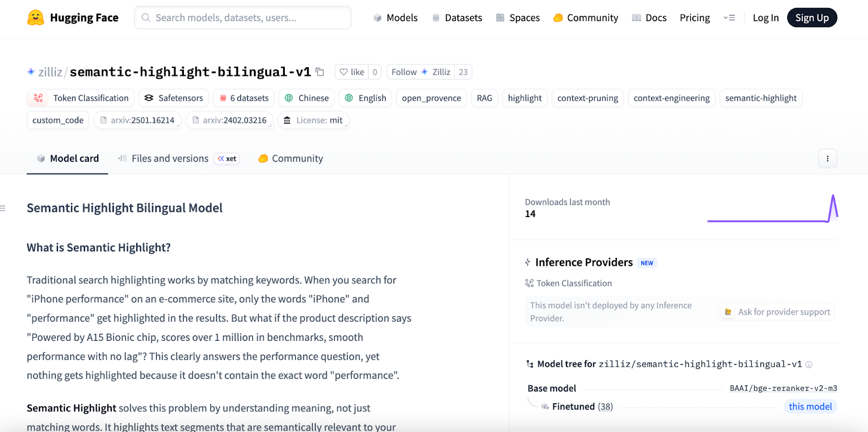Like the model with heart button
The image size is (868, 432).
tap(352, 72)
